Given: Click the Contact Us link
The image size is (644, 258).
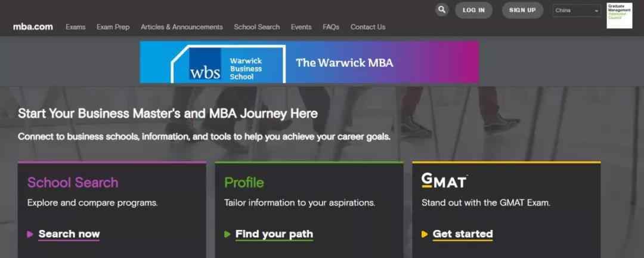Looking at the screenshot, I should tap(367, 27).
